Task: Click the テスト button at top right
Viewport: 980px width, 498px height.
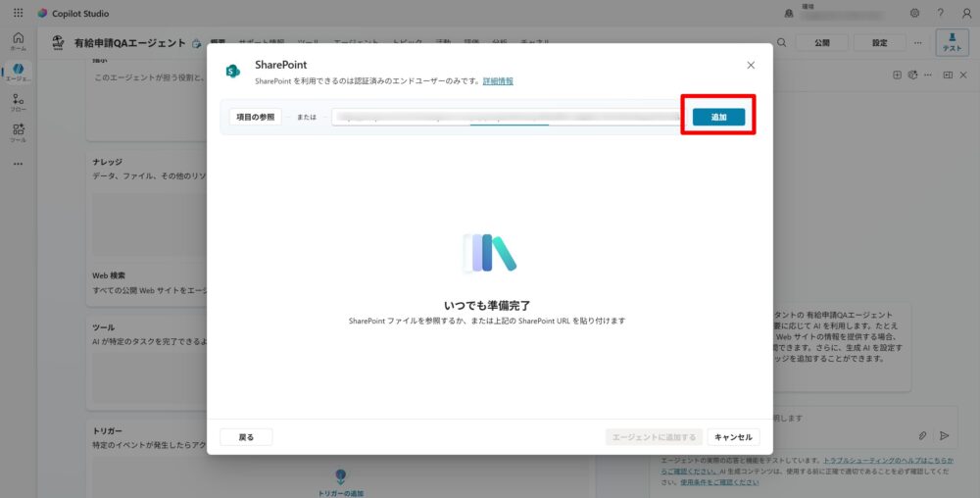Action: coord(952,43)
